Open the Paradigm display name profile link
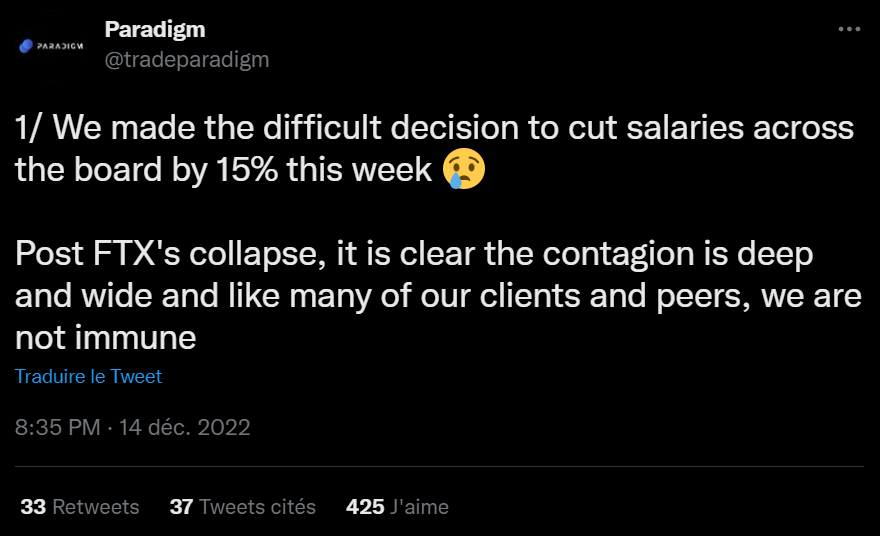Viewport: 880px width, 536px height. tap(154, 30)
